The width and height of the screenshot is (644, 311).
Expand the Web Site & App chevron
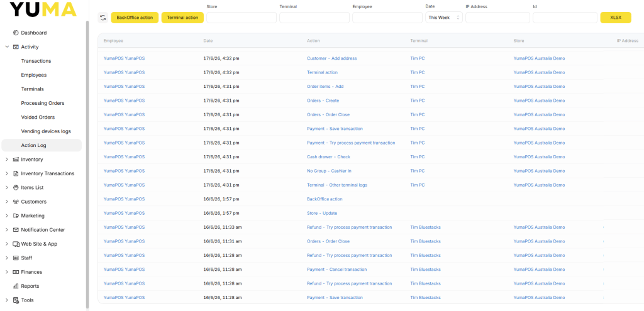(x=7, y=244)
